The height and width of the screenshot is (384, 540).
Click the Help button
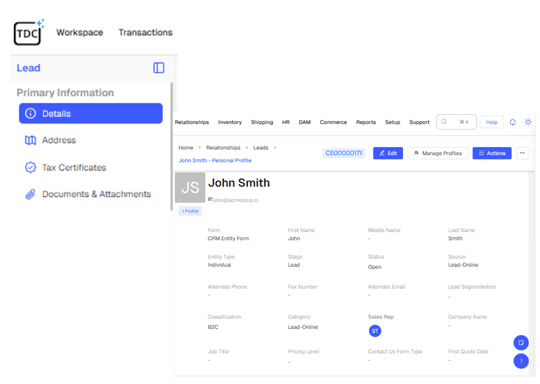click(491, 122)
